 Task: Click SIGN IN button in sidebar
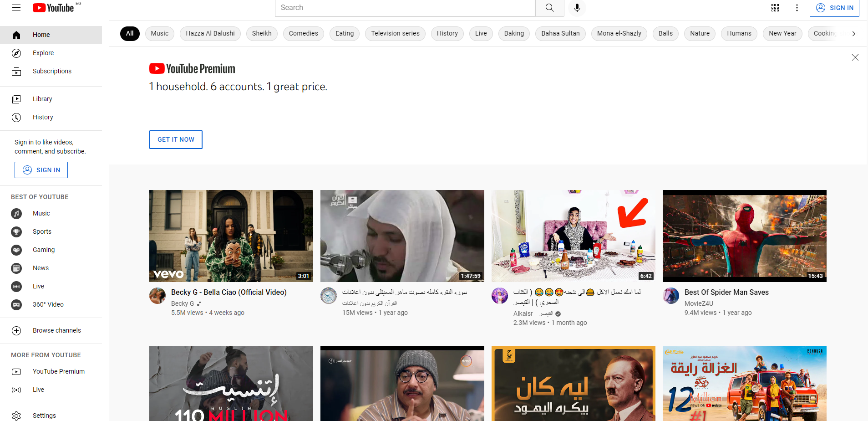(x=41, y=170)
